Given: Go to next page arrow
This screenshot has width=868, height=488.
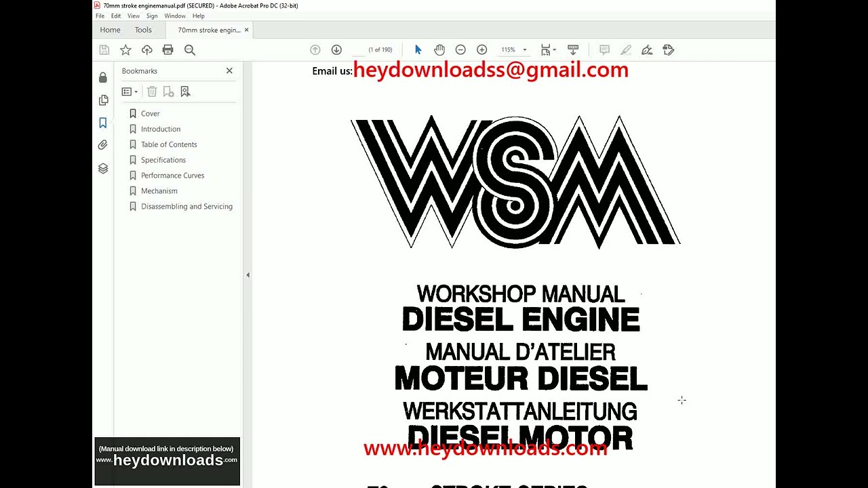Looking at the screenshot, I should pyautogui.click(x=336, y=49).
